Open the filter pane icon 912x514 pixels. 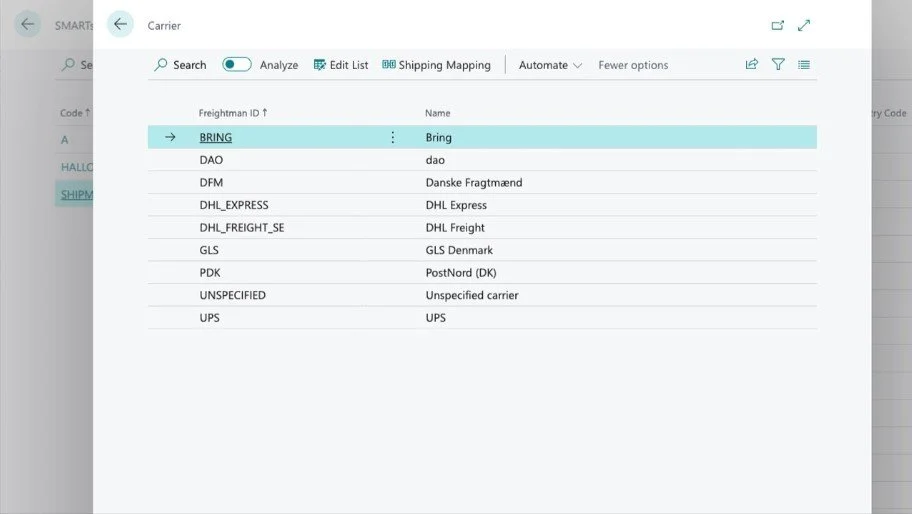point(778,65)
